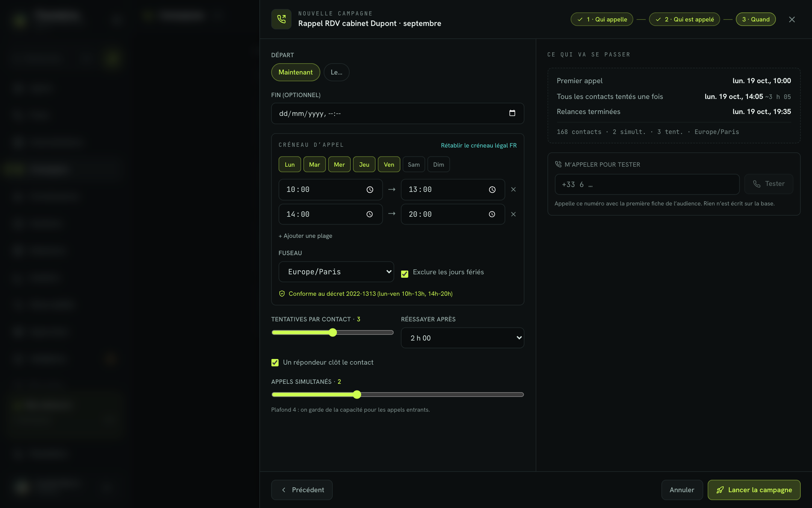This screenshot has width=812, height=508.
Task: Go to step 2 · Qui est appelé
Action: [684, 19]
